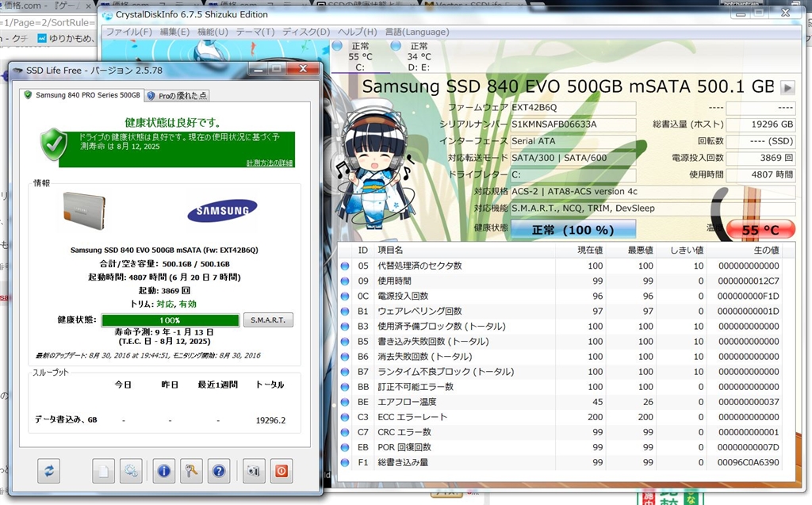
Task: Click the SSD Life title bar app icon
Action: (x=18, y=71)
